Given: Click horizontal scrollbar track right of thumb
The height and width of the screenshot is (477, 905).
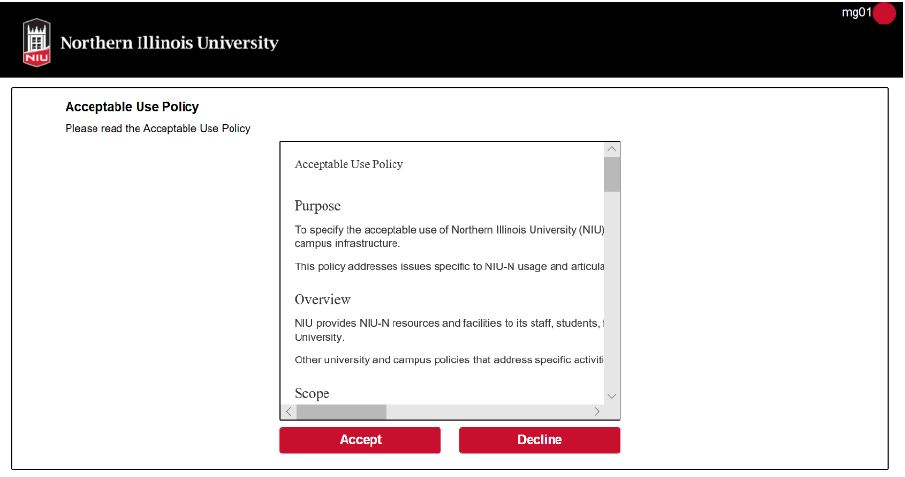Looking at the screenshot, I should [x=490, y=411].
